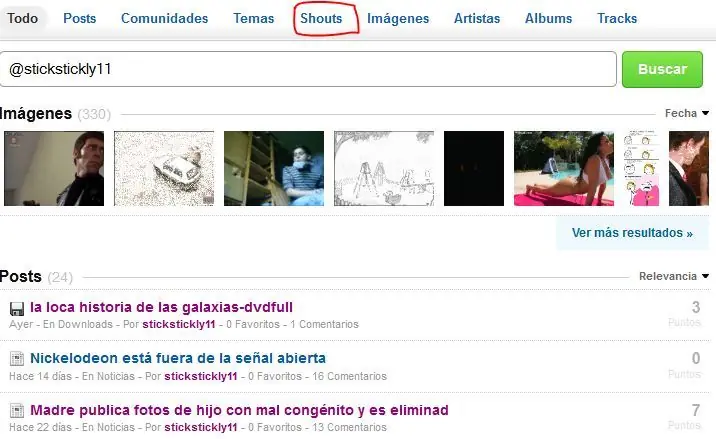Select the Albums tab

[x=548, y=18]
